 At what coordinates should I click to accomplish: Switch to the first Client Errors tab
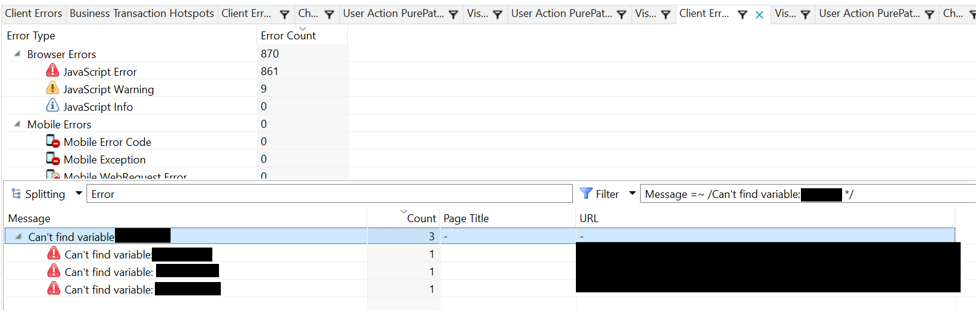(33, 13)
